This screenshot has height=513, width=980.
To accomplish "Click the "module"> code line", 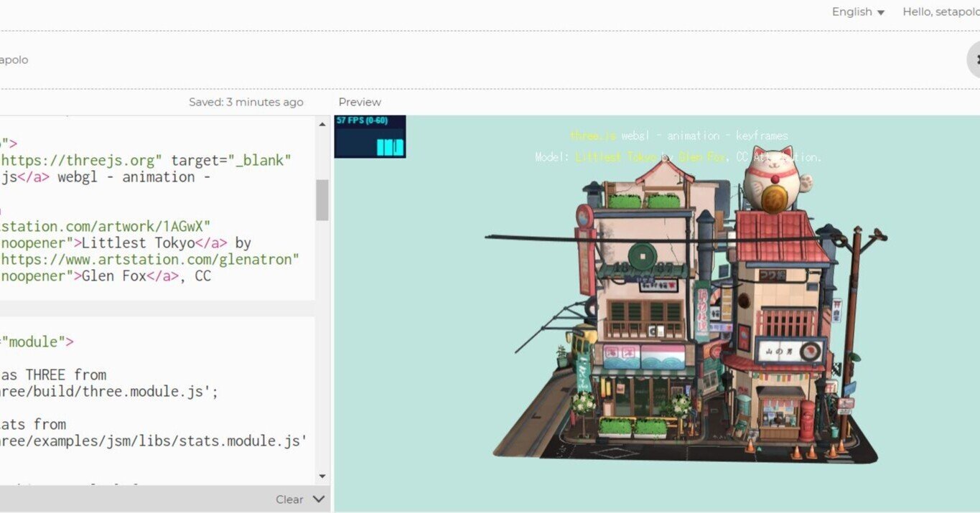I will click(37, 342).
